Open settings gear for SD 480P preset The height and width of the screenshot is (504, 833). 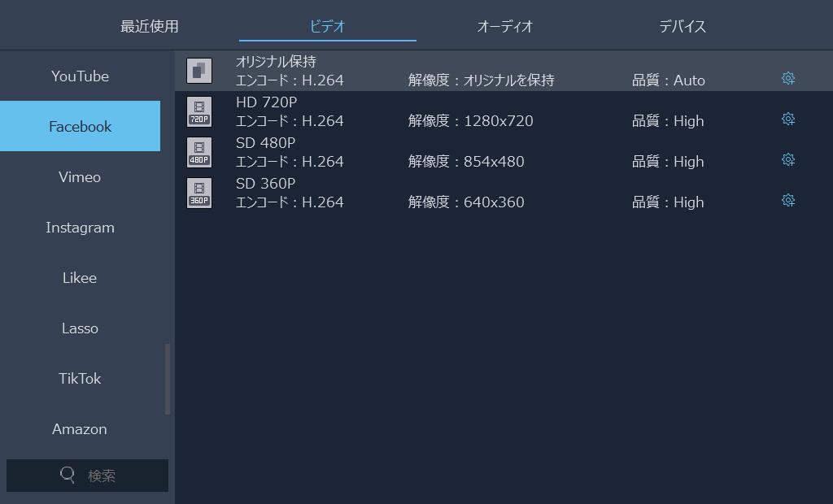788,160
